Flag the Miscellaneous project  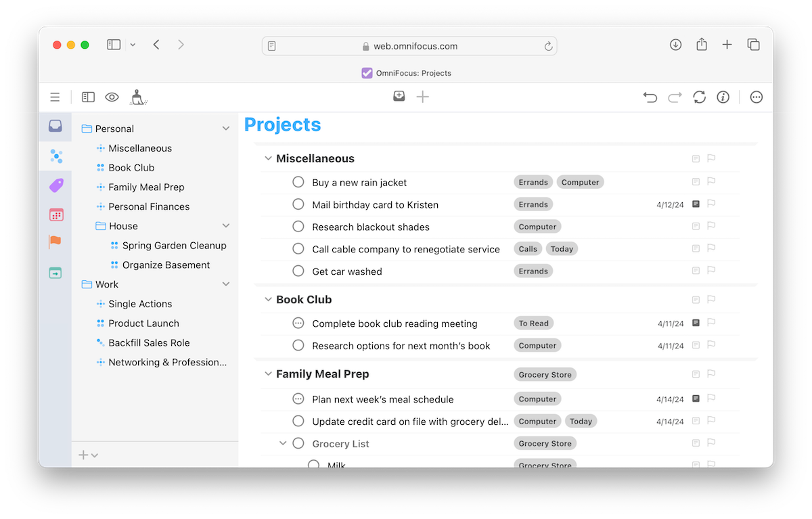[711, 158]
